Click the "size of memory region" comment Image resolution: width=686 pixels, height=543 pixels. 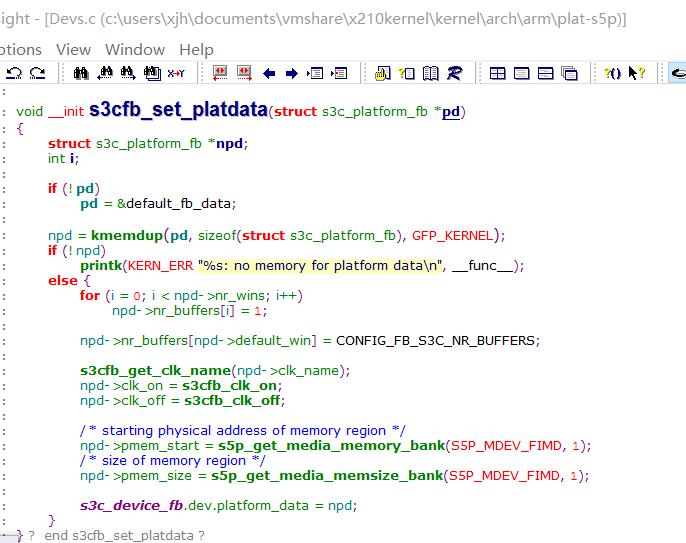pyautogui.click(x=173, y=461)
